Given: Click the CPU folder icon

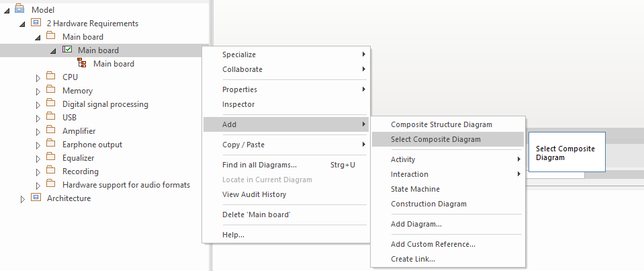Looking at the screenshot, I should tap(50, 76).
